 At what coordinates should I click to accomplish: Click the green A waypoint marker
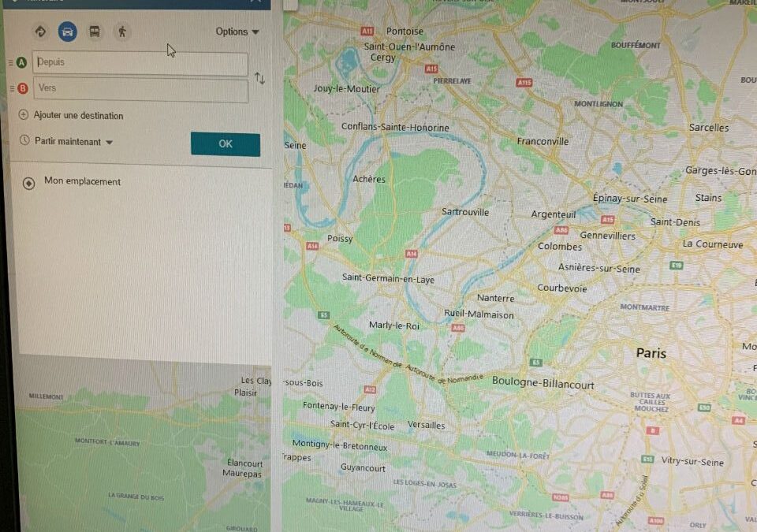coord(22,62)
